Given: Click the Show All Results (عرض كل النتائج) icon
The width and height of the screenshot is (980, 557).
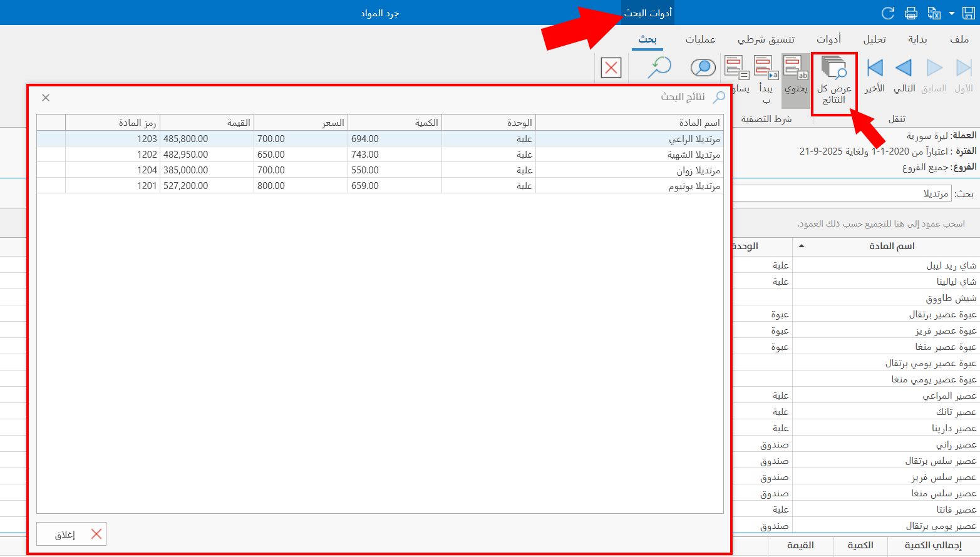Looking at the screenshot, I should click(x=833, y=68).
